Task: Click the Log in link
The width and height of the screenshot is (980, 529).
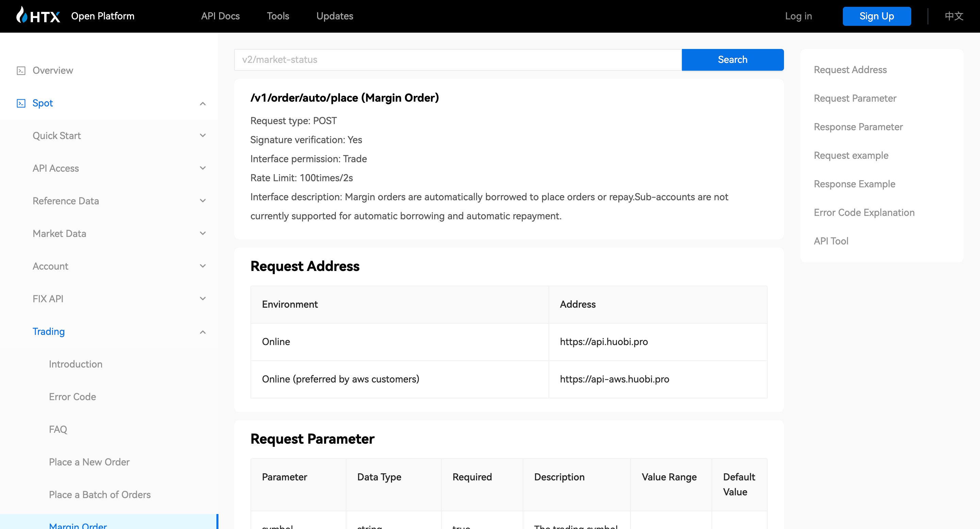Action: (799, 16)
